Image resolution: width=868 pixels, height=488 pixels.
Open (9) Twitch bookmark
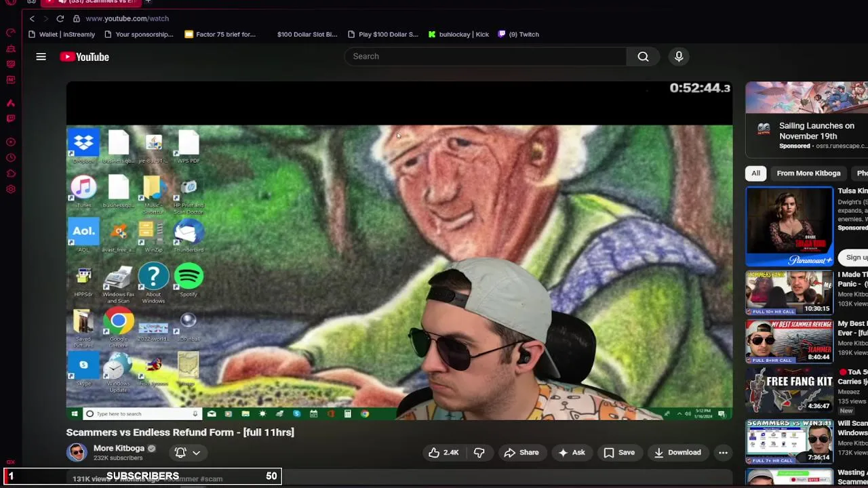(519, 34)
